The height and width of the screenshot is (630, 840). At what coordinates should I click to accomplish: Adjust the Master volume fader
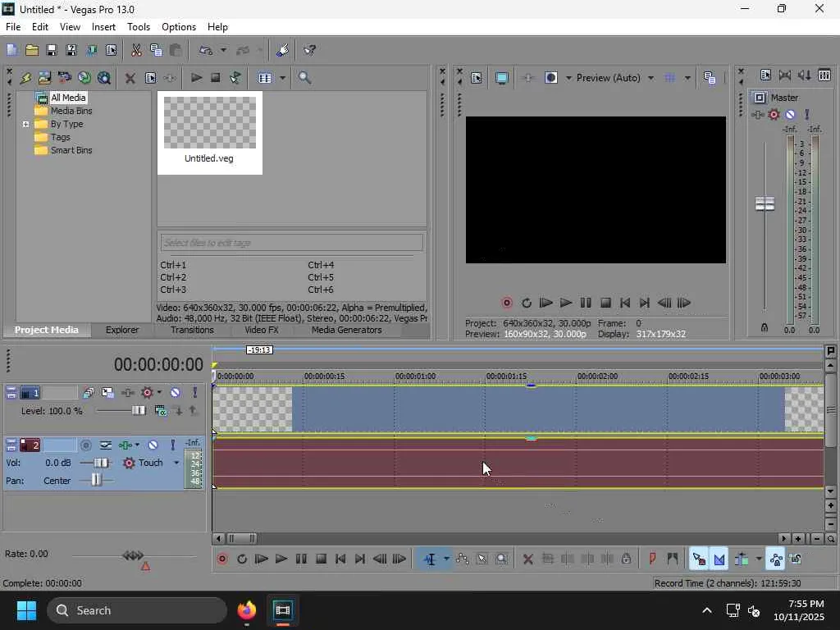765,203
